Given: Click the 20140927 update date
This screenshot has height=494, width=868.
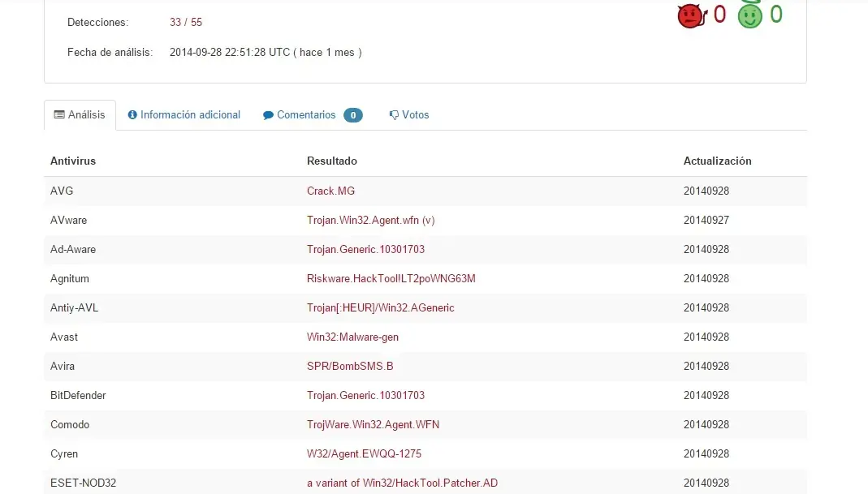Looking at the screenshot, I should tap(706, 220).
